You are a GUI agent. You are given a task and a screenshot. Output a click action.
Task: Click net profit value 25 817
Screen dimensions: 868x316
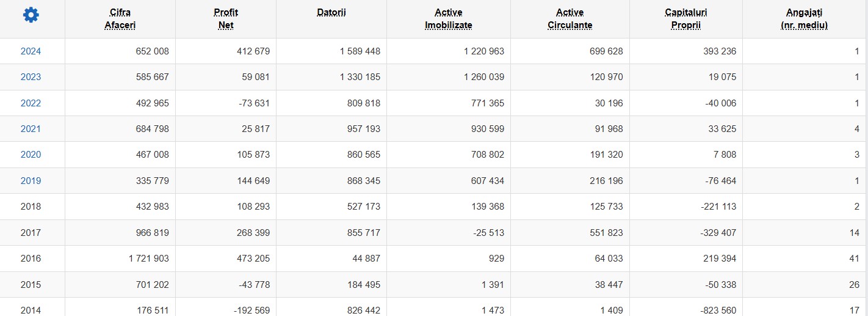point(256,129)
